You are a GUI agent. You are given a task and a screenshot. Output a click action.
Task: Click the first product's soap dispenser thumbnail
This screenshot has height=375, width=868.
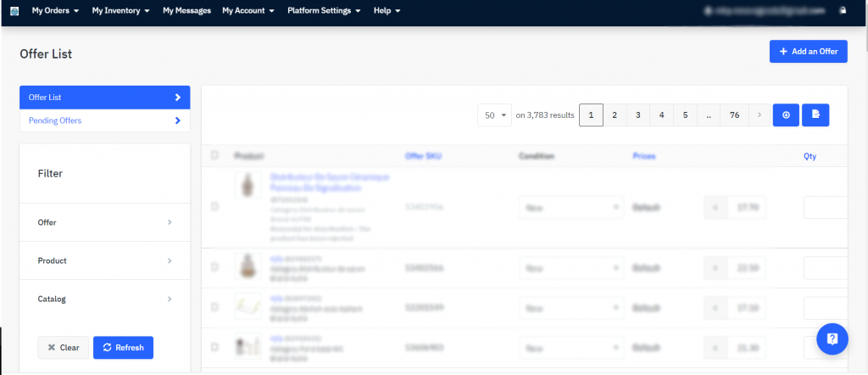[x=248, y=185]
